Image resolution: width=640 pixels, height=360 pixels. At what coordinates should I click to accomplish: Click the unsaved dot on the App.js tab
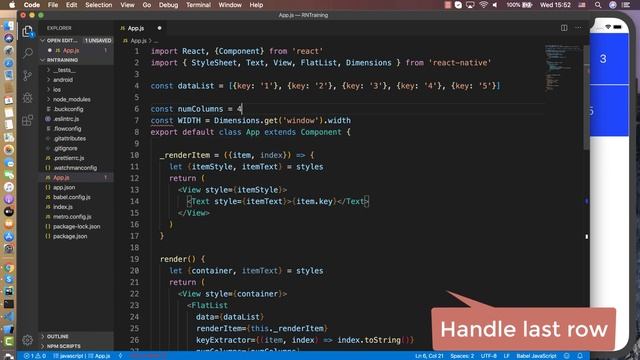[159, 28]
